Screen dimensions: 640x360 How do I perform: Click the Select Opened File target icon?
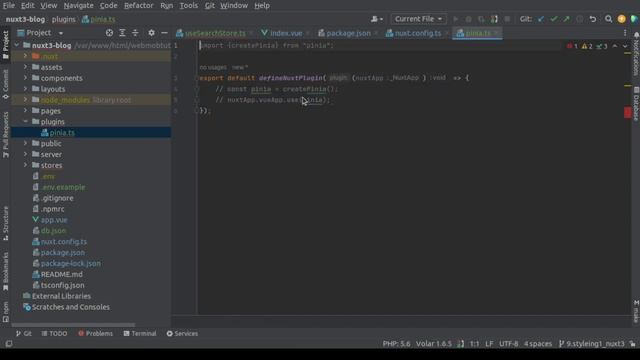109,33
